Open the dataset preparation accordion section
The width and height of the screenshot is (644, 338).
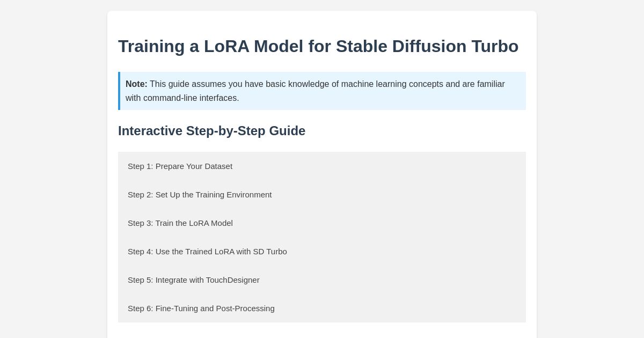180,166
